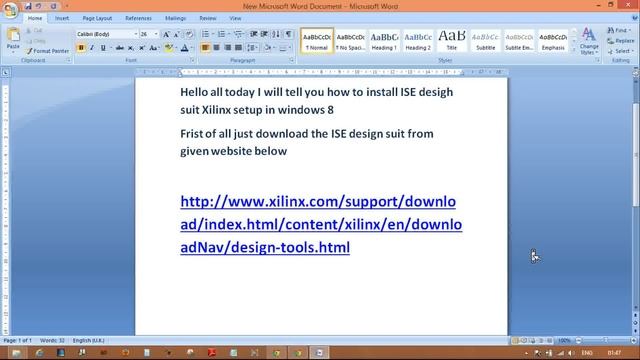Center align the paragraph

pyautogui.click(x=216, y=48)
